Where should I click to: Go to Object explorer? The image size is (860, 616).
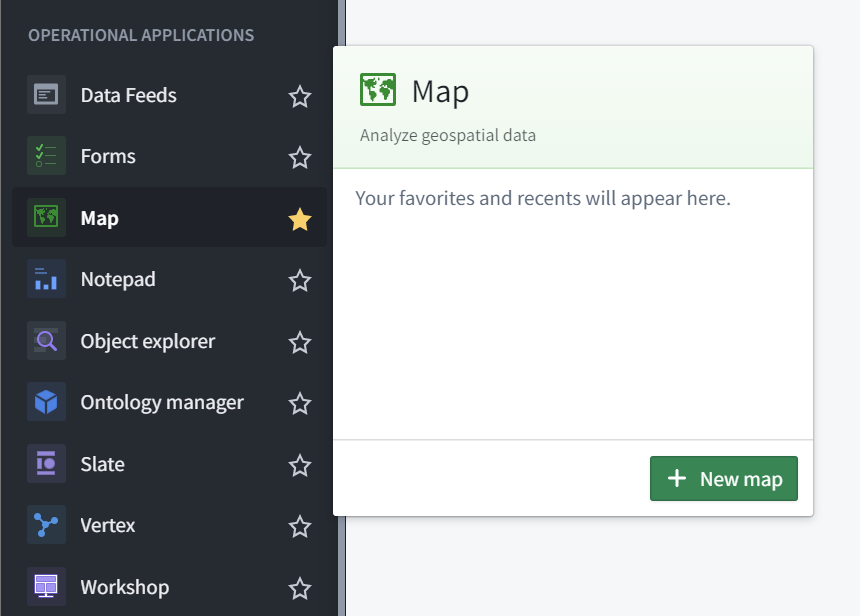169,341
